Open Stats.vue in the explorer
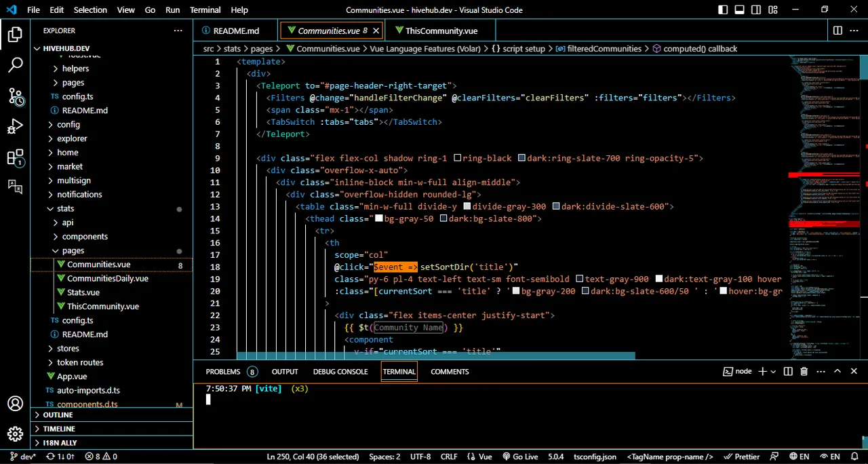Viewport: 868px width, 464px height. click(x=83, y=292)
